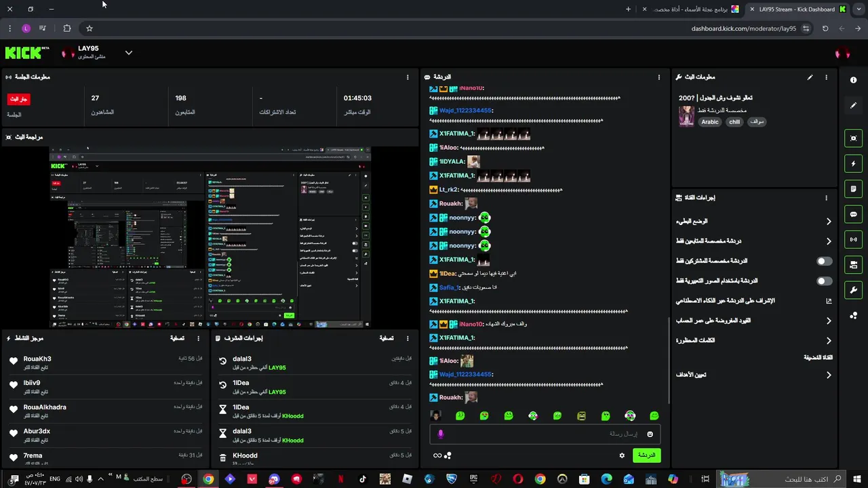868x488 pixels.
Task: Click the heart icon next to RouaKh3
Action: coord(14,361)
